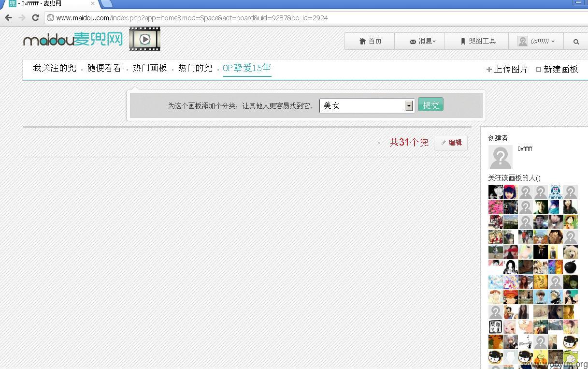The height and width of the screenshot is (369, 588).
Task: Click 上传图片 upload link
Action: coord(507,69)
